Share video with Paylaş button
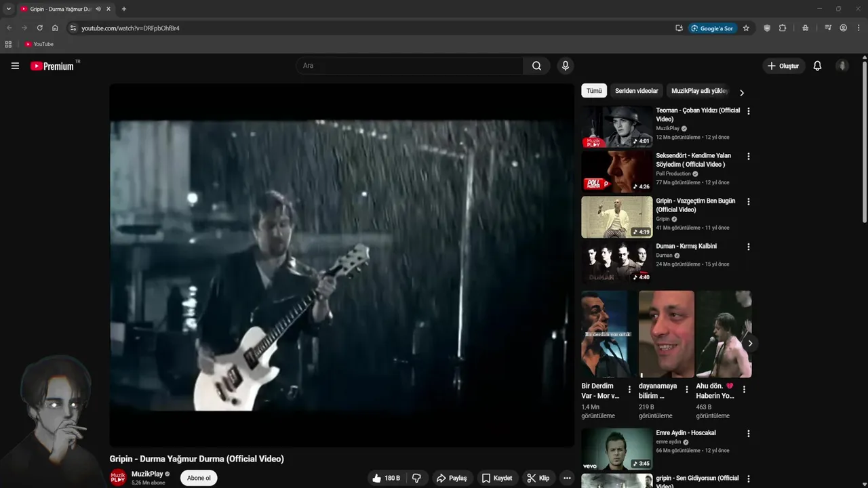The width and height of the screenshot is (868, 488). pos(452,478)
